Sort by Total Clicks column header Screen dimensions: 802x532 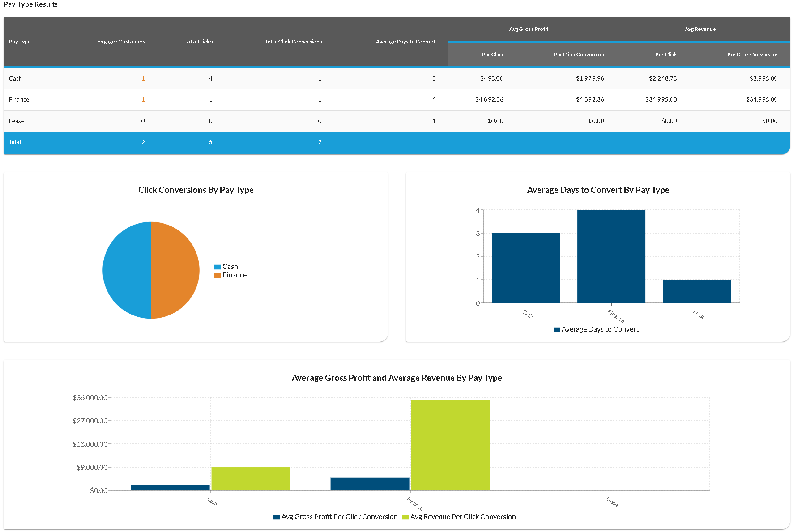(x=198, y=42)
